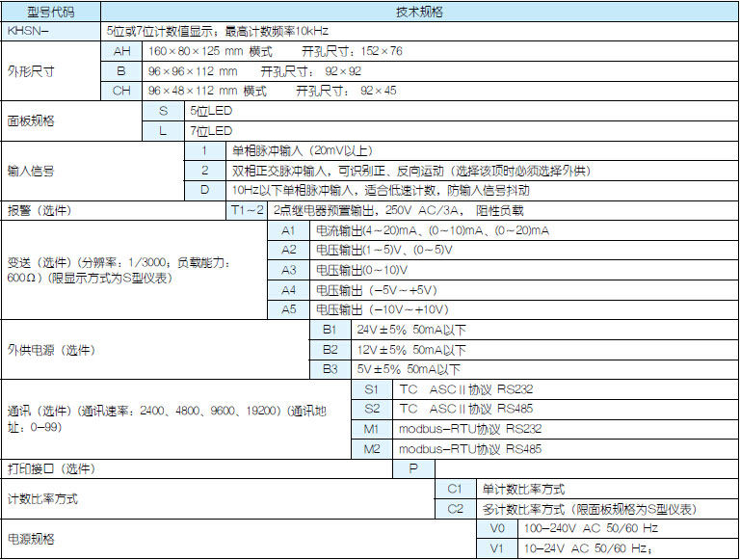Screen dimensions: 740x560
Task: Select the CH size code cell
Action: click(x=121, y=91)
